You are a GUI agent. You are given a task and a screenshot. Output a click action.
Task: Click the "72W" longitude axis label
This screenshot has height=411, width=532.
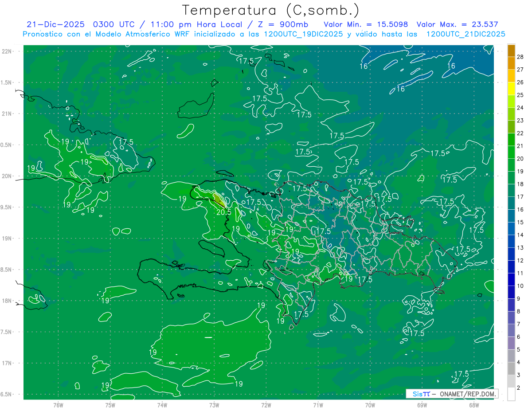(266, 405)
